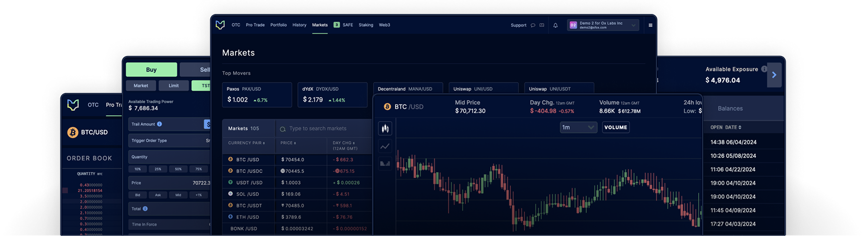Select the 11:06 04/22/2024 open date row
The width and height of the screenshot is (868, 236).
[x=744, y=169]
